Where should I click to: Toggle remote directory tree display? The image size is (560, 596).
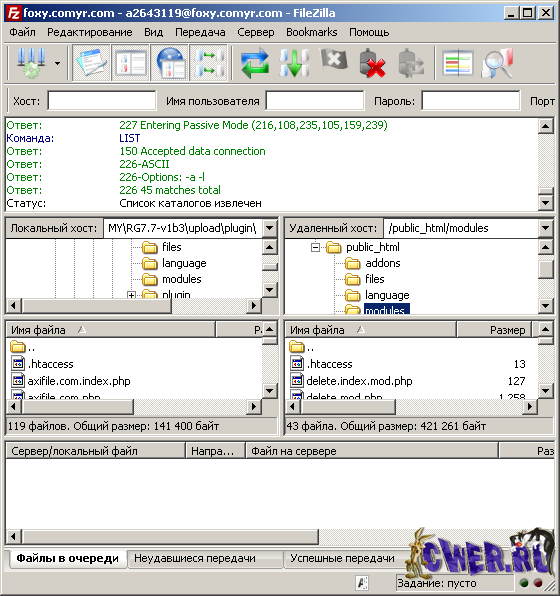(x=170, y=63)
